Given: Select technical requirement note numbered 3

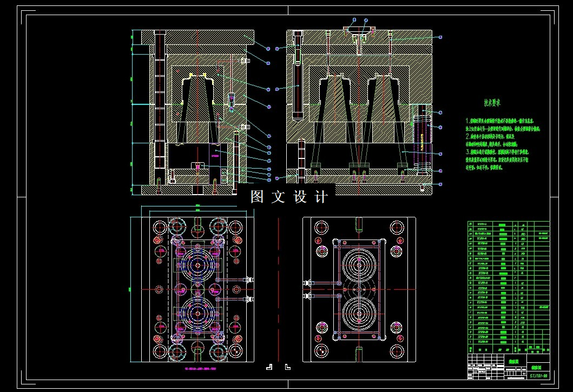Looking at the screenshot, I should [x=497, y=160].
